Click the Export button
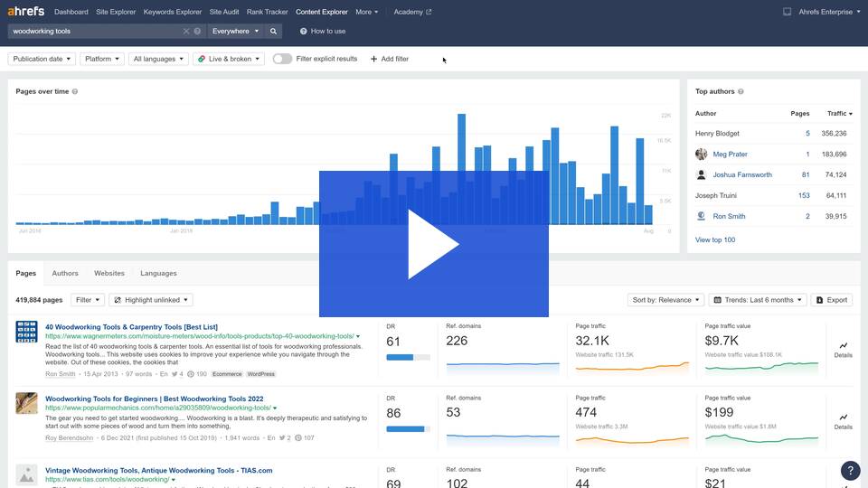Image resolution: width=868 pixels, height=488 pixels. coord(831,300)
